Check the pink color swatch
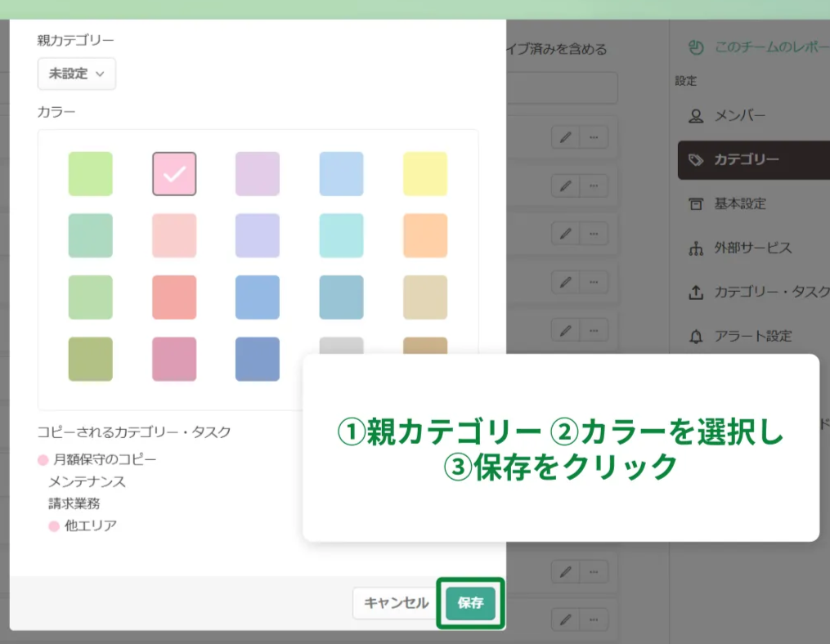The height and width of the screenshot is (644, 830). click(x=173, y=173)
